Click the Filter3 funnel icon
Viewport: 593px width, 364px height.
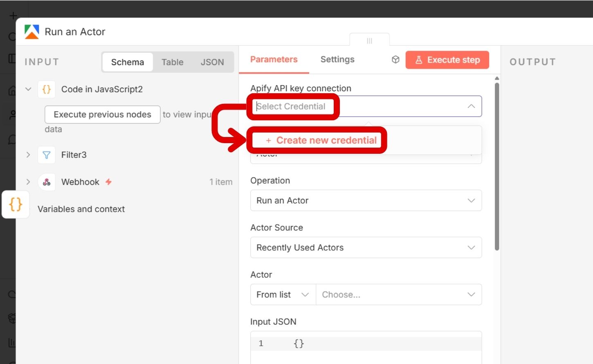click(47, 155)
